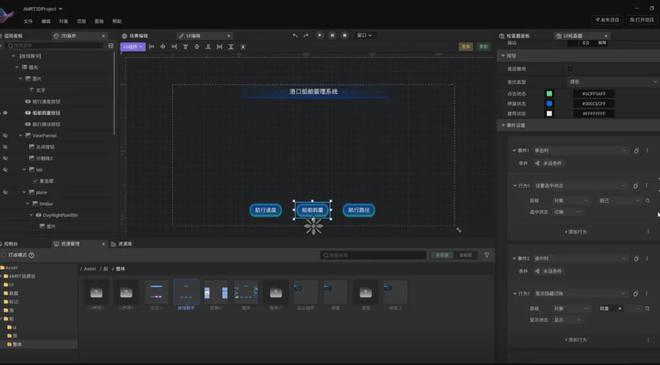Select the distribute-vertically icon in UI toolbar

231,47
